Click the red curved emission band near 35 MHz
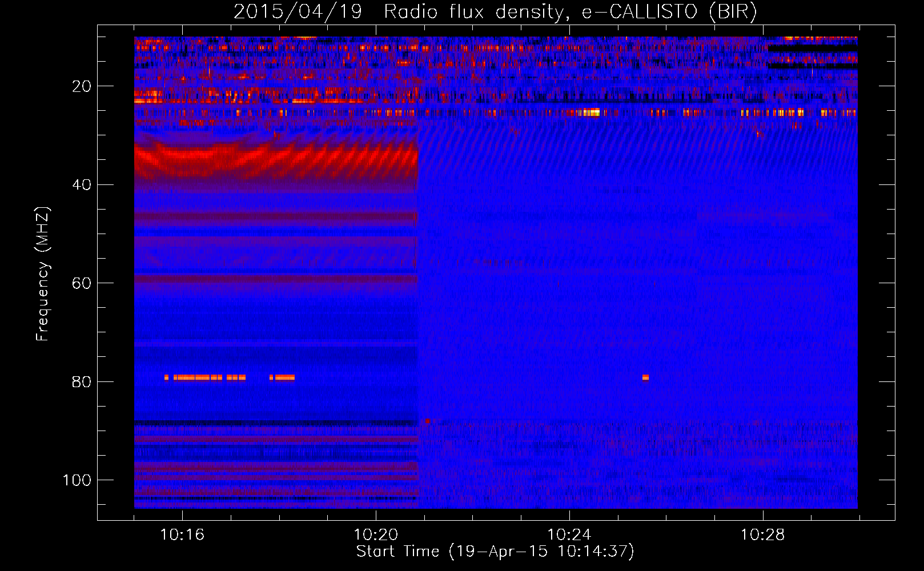924x571 pixels. (x=276, y=160)
